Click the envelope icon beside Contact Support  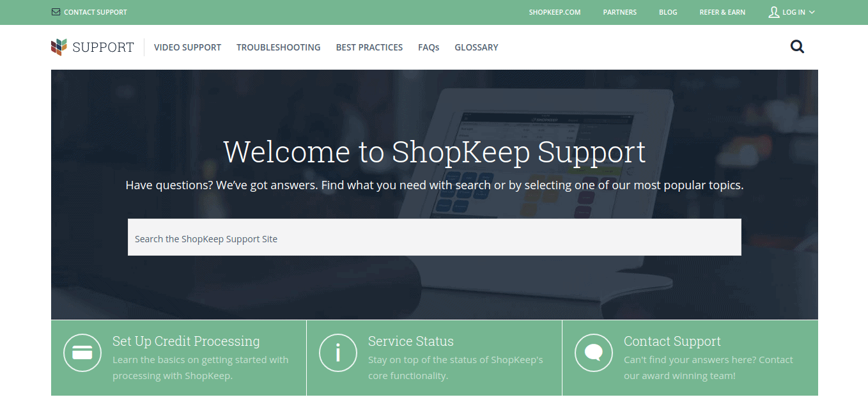click(56, 12)
